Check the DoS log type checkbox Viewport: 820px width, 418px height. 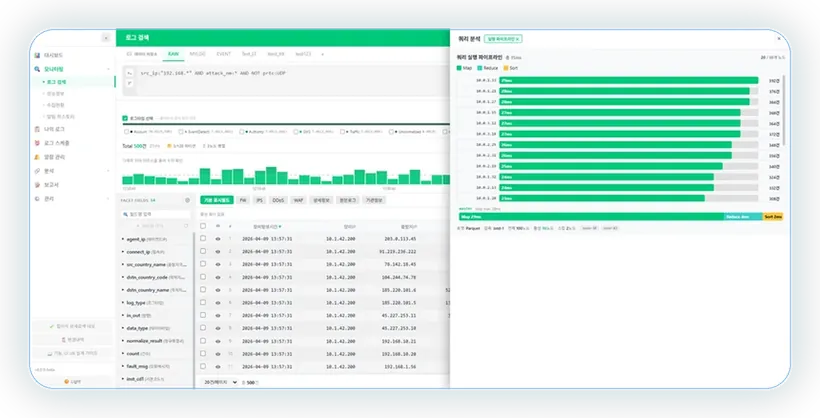(296, 132)
